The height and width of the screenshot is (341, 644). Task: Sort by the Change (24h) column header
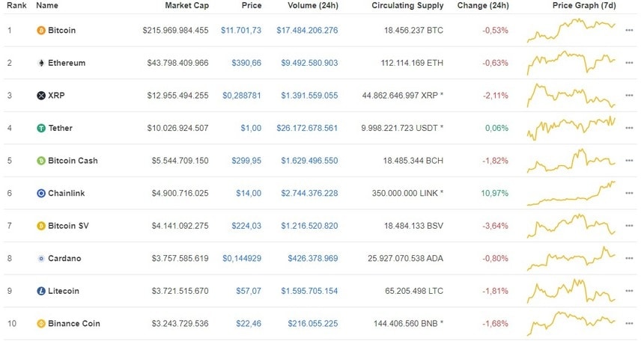pos(483,5)
